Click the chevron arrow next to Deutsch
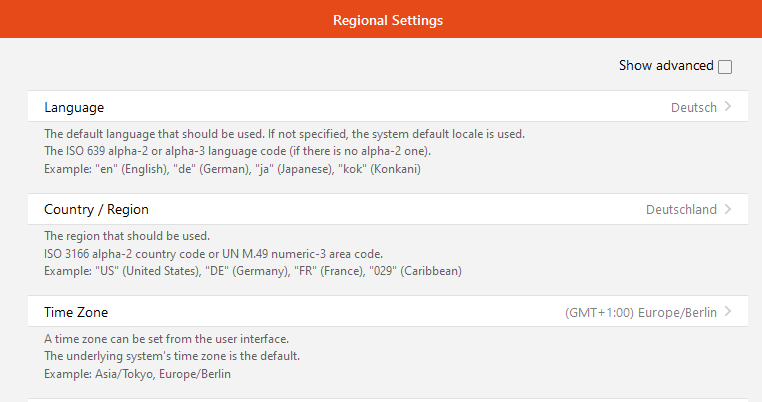This screenshot has width=762, height=402. pyautogui.click(x=727, y=106)
